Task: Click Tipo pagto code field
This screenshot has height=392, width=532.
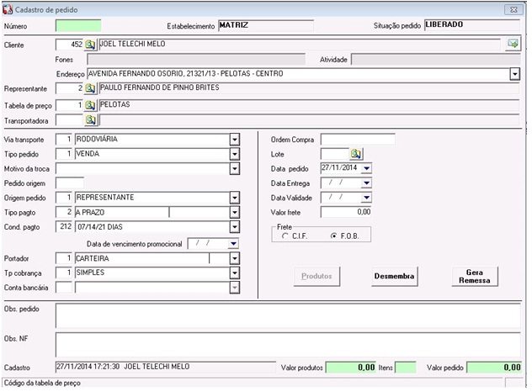Action: [64, 212]
